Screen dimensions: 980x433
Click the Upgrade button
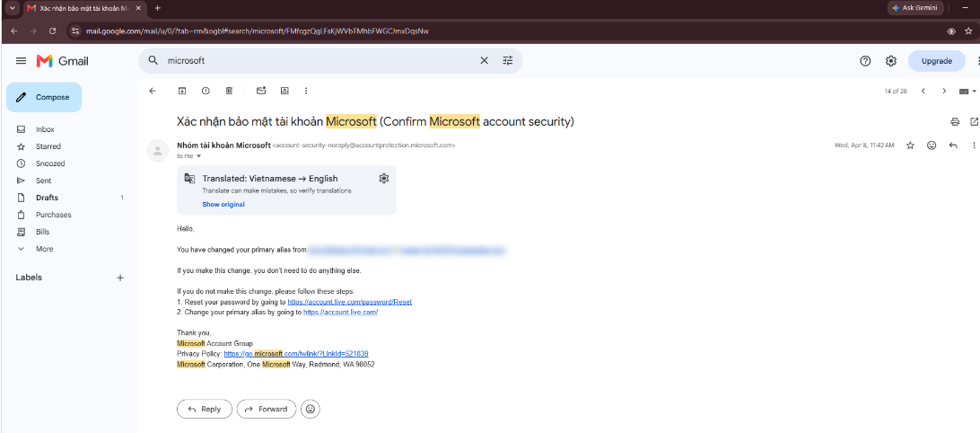(x=936, y=61)
